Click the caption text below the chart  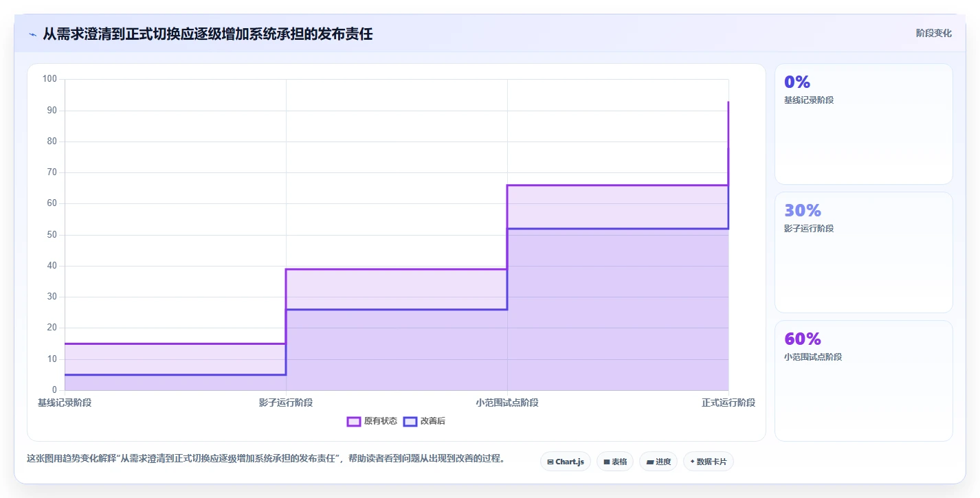pos(266,458)
